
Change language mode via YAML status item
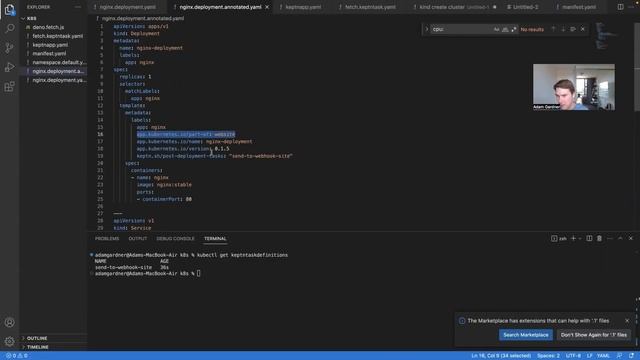[603, 356]
